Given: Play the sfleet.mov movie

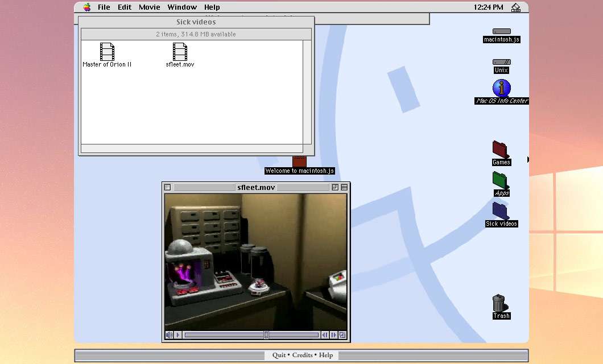Looking at the screenshot, I should [x=177, y=335].
